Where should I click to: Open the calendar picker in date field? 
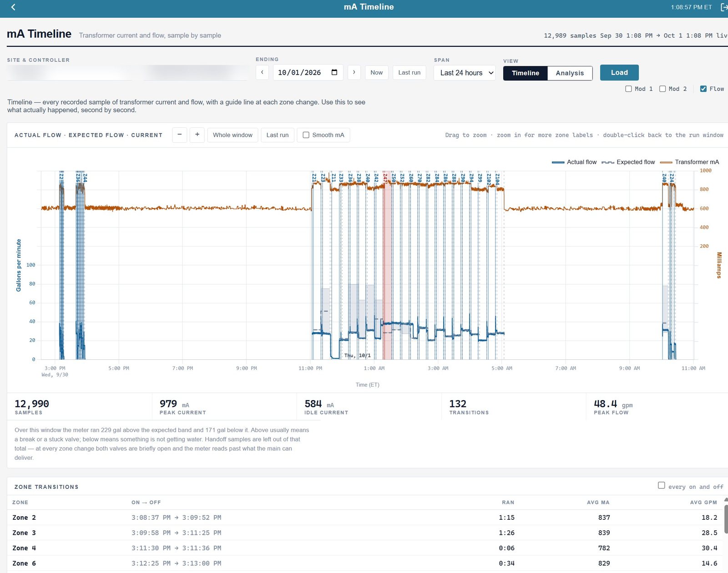pyautogui.click(x=334, y=72)
